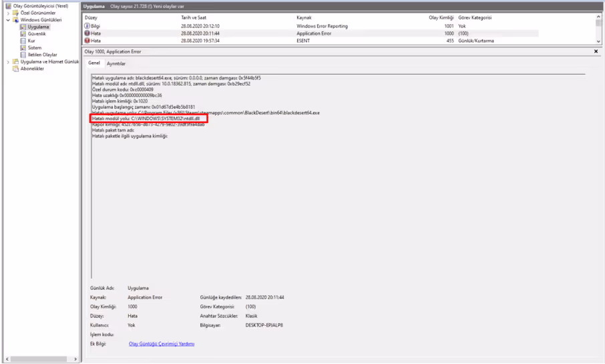Open Olay Günlüğü Çevrimiçi Yardımı link
The height and width of the screenshot is (364, 605).
tap(162, 344)
